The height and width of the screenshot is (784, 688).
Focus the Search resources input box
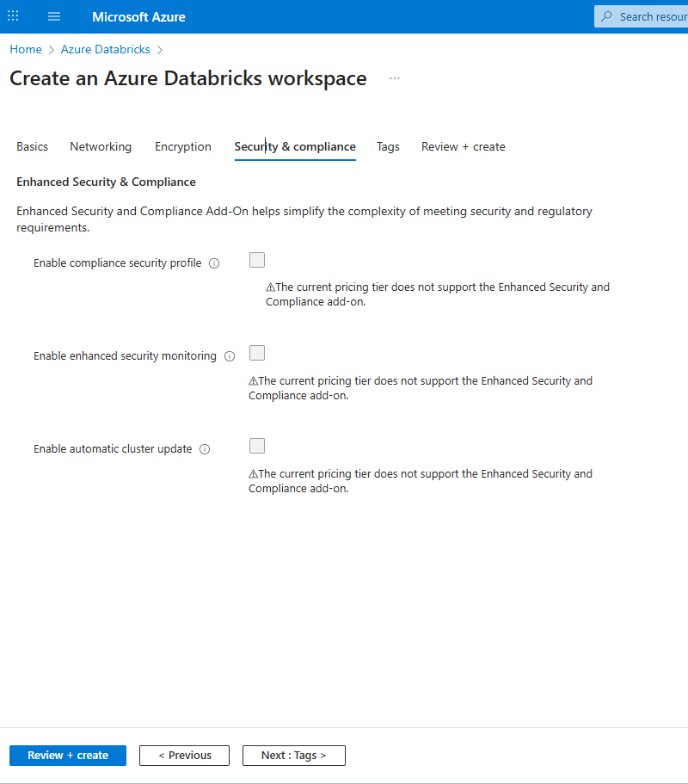(x=641, y=16)
